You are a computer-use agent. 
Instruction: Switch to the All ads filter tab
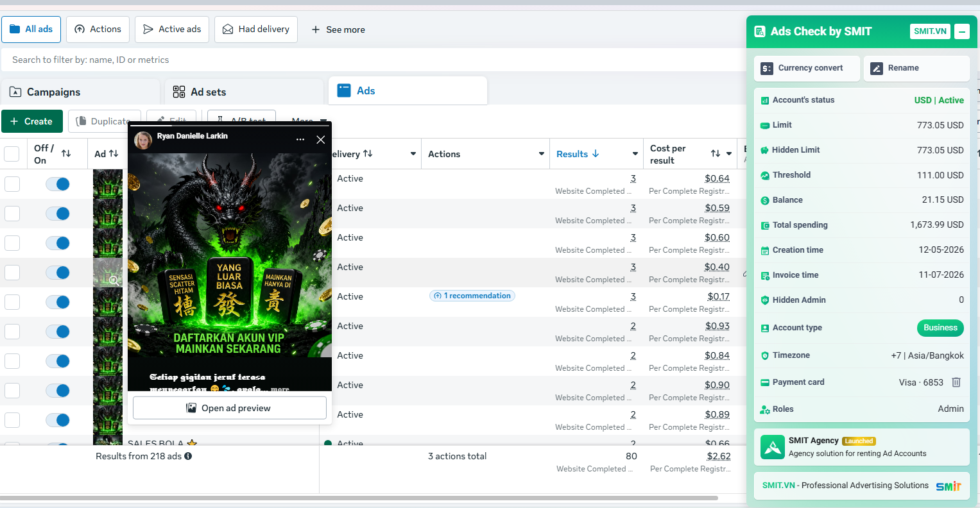(31, 30)
